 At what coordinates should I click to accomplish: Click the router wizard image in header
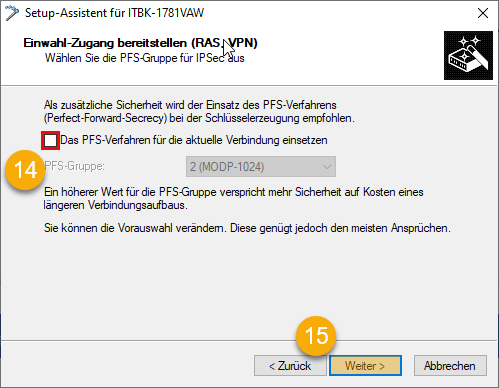(468, 55)
